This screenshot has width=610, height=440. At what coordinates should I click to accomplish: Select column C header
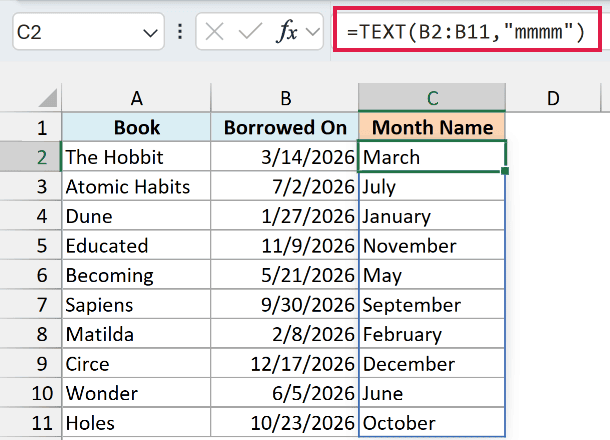coord(432,98)
